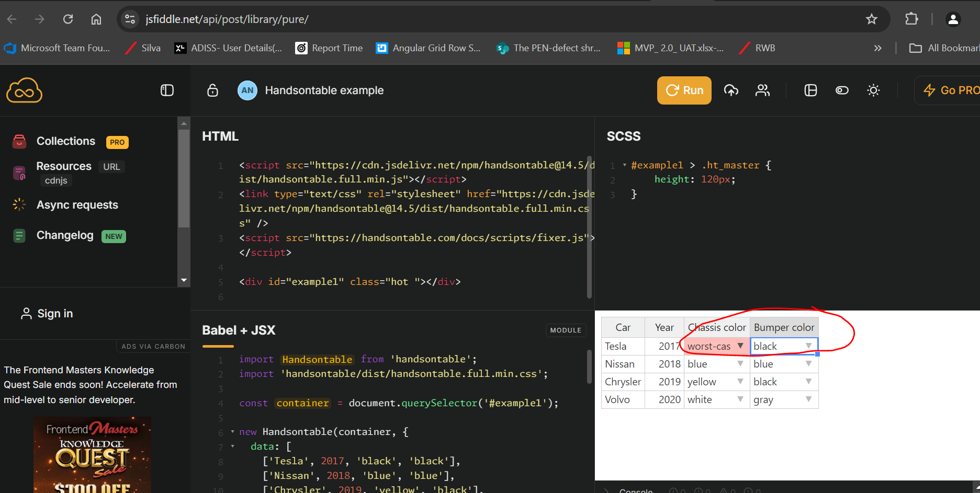Select the SCSS panel heading

click(623, 136)
